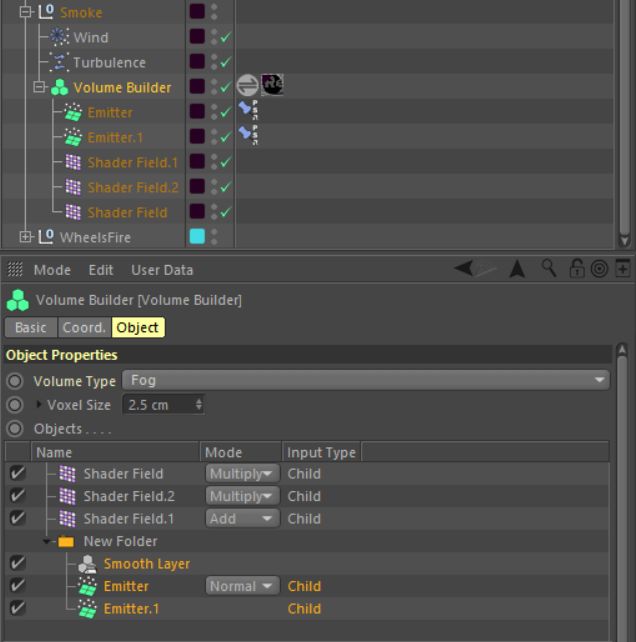Click the Input Type column header
Viewport: 636px width, 642px height.
click(x=321, y=452)
